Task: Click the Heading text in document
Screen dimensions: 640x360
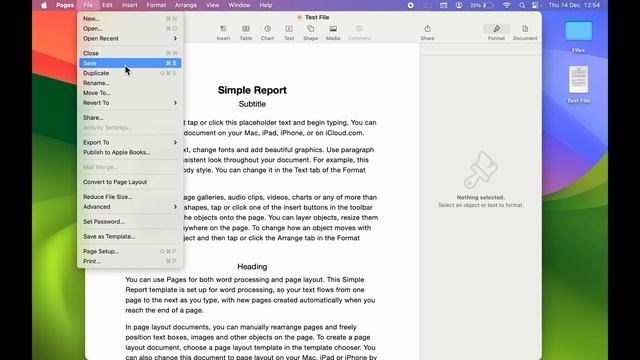Action: click(x=252, y=267)
